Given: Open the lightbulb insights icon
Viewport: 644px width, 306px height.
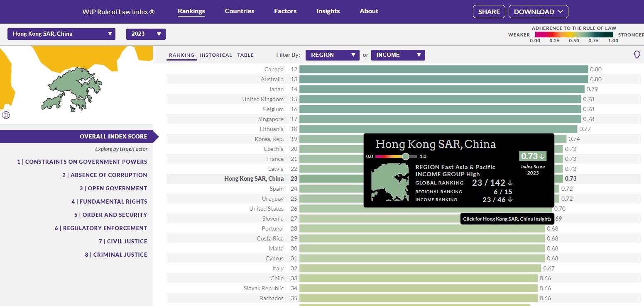Looking at the screenshot, I should point(638,54).
